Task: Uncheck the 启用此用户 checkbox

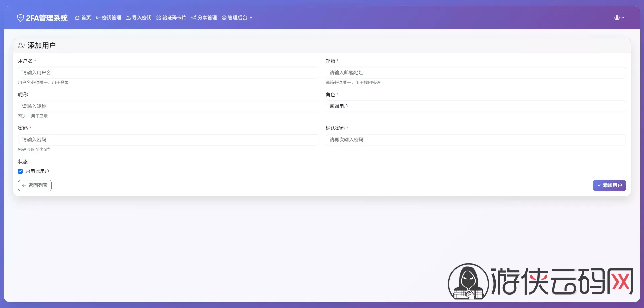Action: tap(20, 171)
